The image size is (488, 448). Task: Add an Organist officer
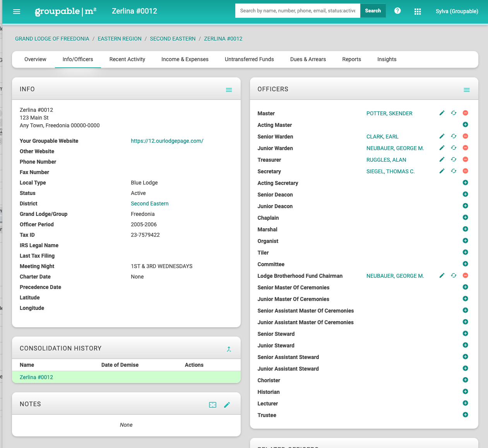point(466,241)
